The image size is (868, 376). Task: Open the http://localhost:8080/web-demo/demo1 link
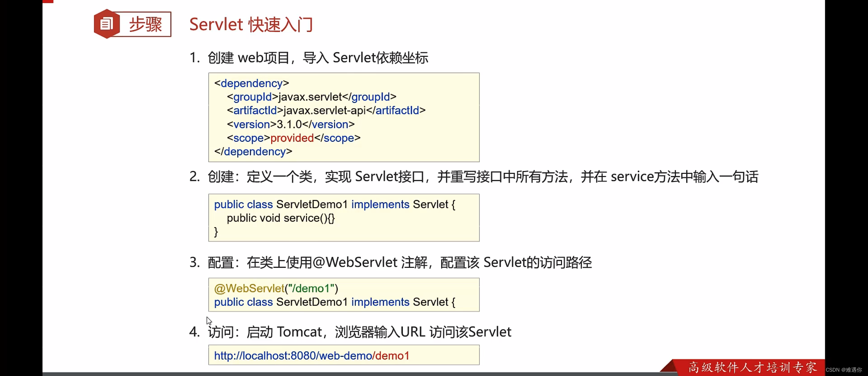[312, 355]
